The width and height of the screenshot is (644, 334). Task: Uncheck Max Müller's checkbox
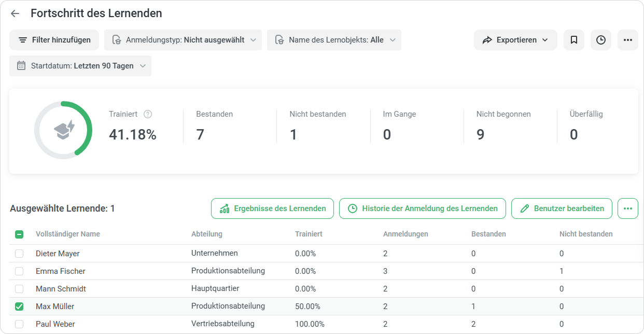coord(19,307)
